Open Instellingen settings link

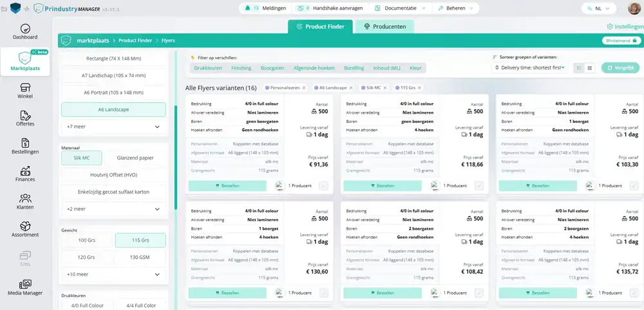tap(625, 26)
